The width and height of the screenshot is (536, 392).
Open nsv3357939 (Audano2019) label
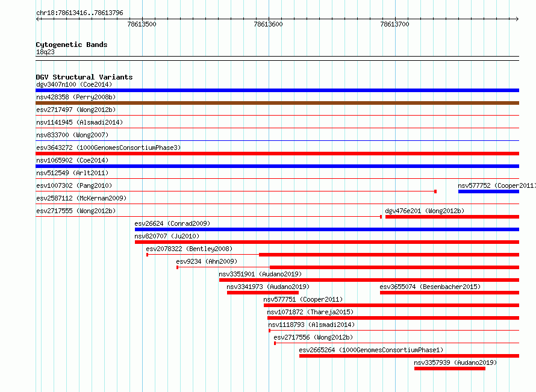(x=455, y=362)
